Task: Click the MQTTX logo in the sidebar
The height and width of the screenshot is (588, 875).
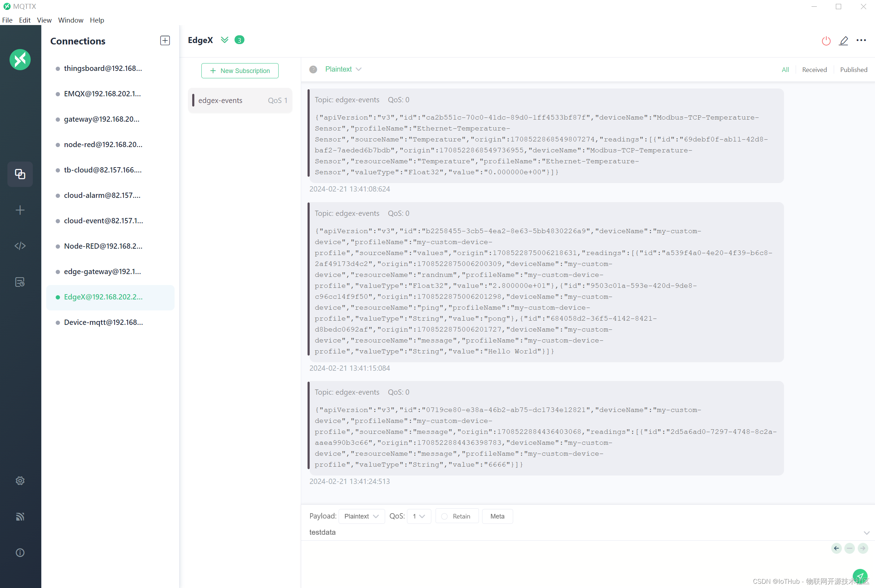Action: coord(20,59)
